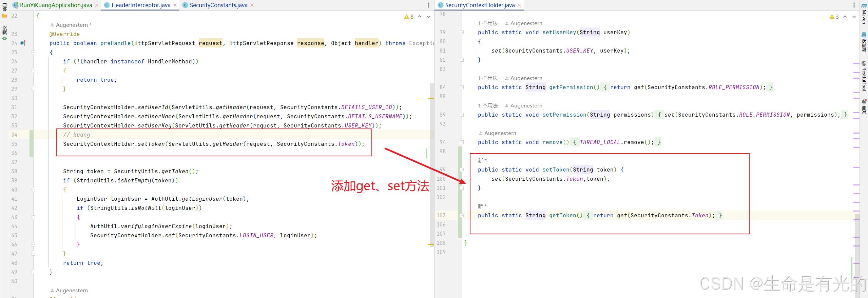Close the HeaderInterceptor.java tab

[175, 5]
